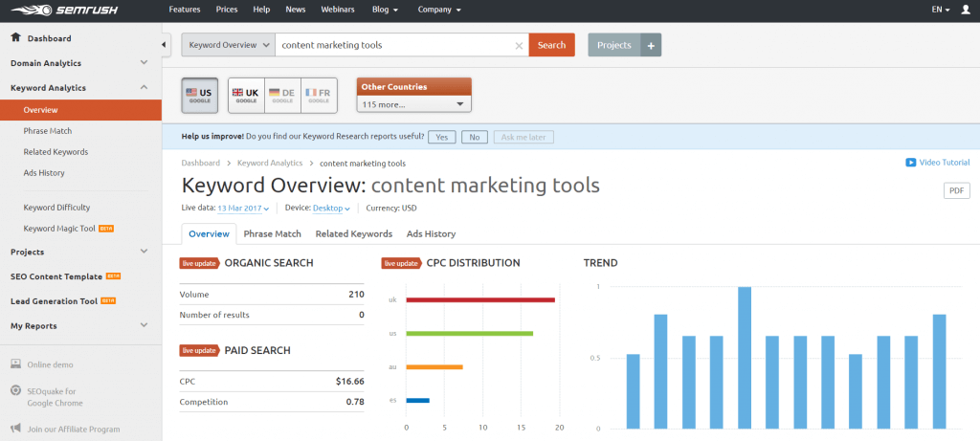Switch to the UK Google database

coord(246,96)
